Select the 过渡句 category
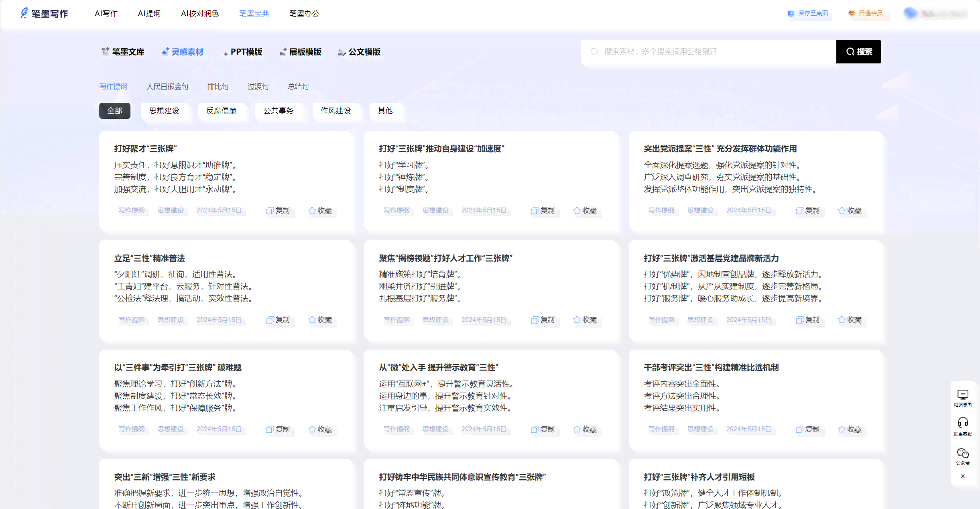 tap(258, 86)
